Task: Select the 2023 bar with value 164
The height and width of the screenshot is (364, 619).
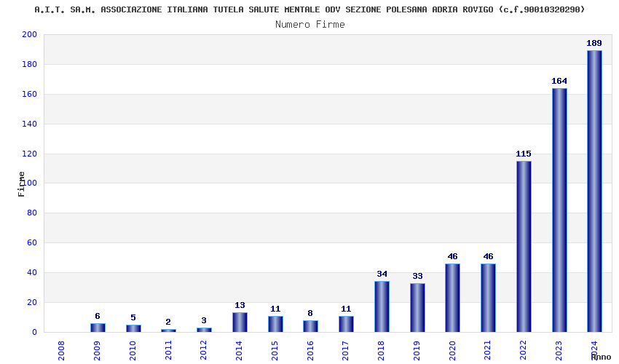Action: click(x=559, y=210)
